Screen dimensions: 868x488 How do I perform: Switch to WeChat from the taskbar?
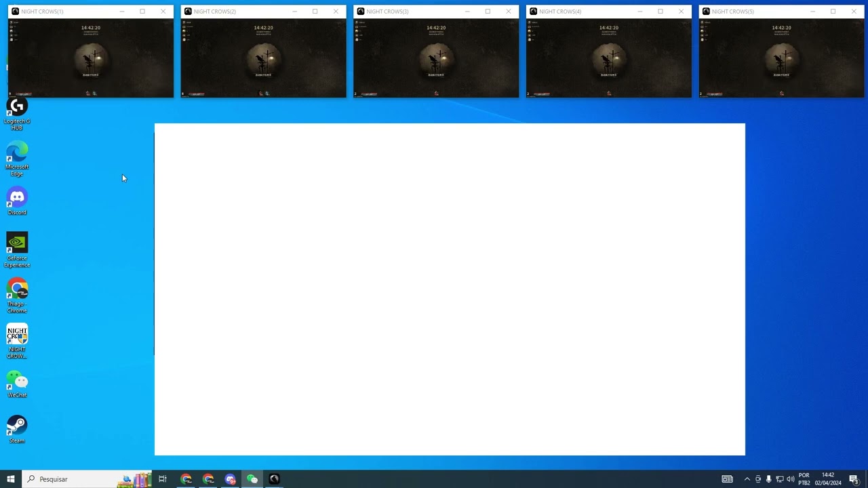252,479
